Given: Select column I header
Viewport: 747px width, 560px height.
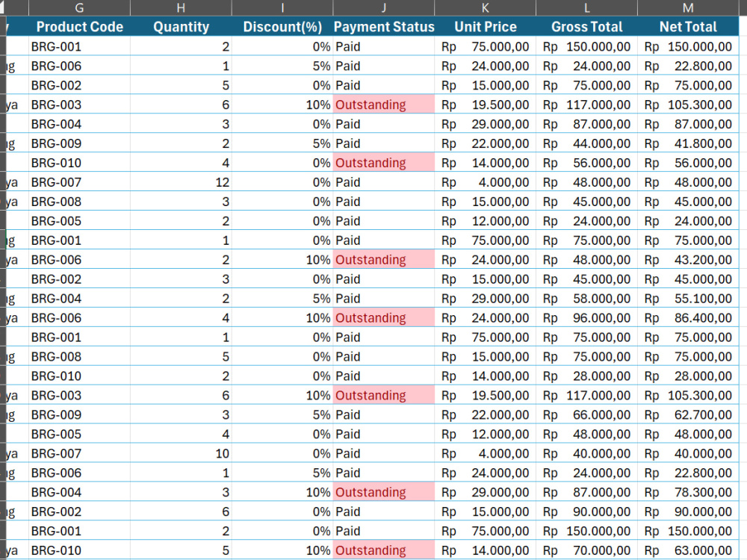Looking at the screenshot, I should (282, 7).
